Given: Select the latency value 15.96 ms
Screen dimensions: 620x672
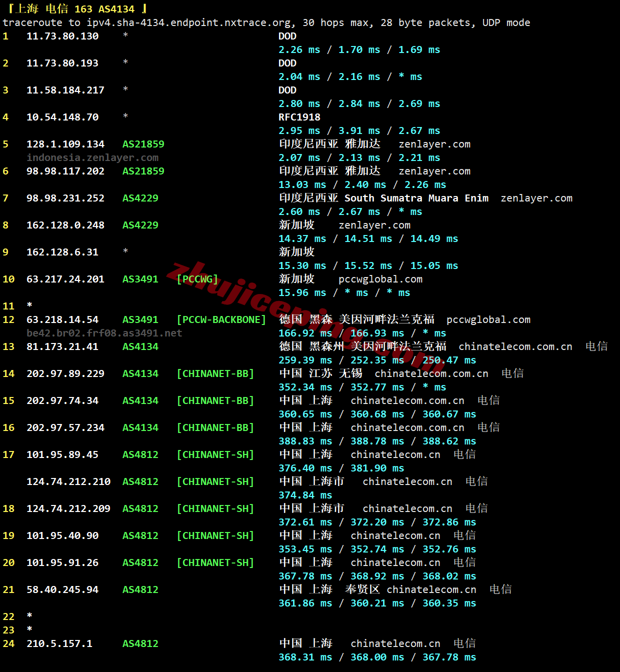Looking at the screenshot, I should coord(302,292).
